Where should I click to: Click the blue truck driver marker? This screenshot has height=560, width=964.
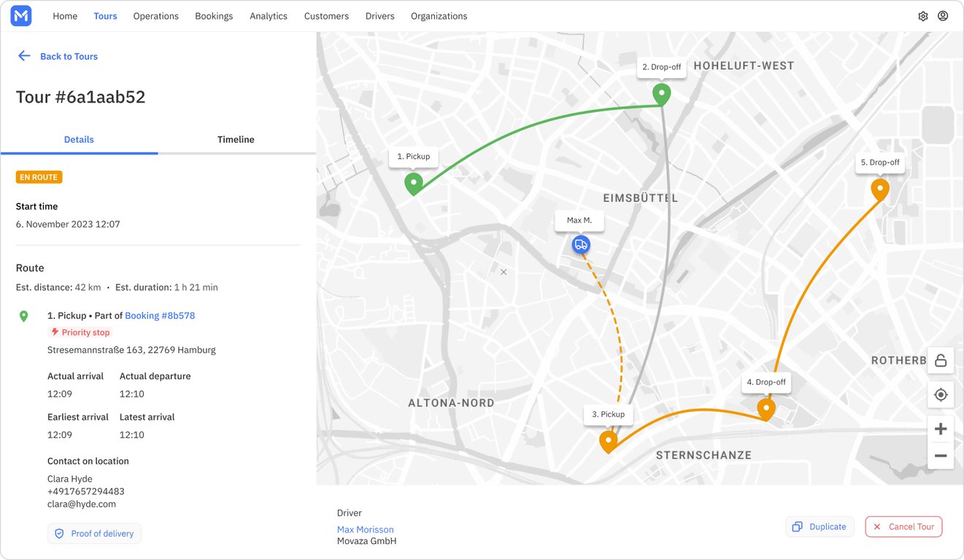581,245
